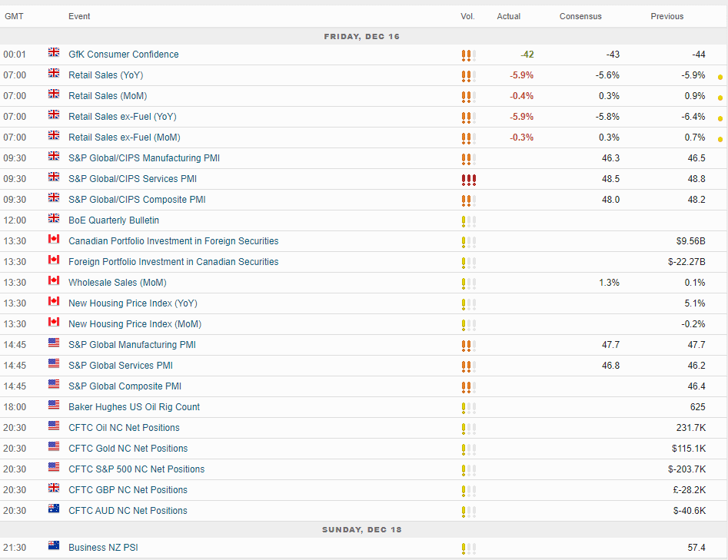Click the 18:00 time cell
The image size is (728, 560).
coord(15,407)
